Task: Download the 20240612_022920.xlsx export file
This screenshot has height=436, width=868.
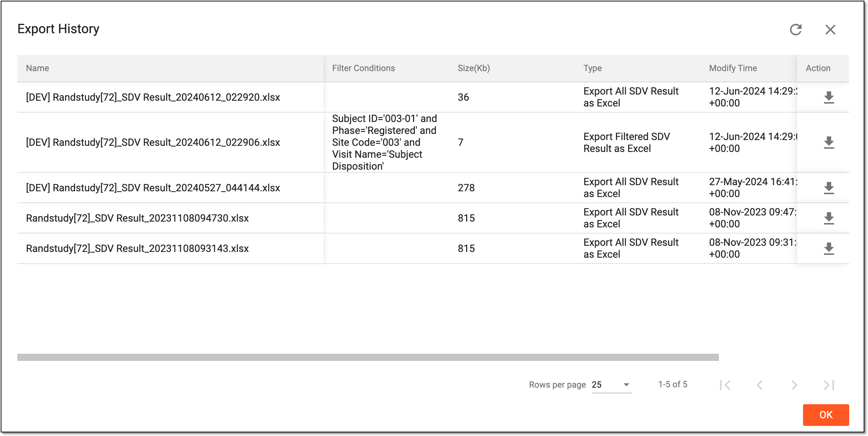Action: click(829, 97)
